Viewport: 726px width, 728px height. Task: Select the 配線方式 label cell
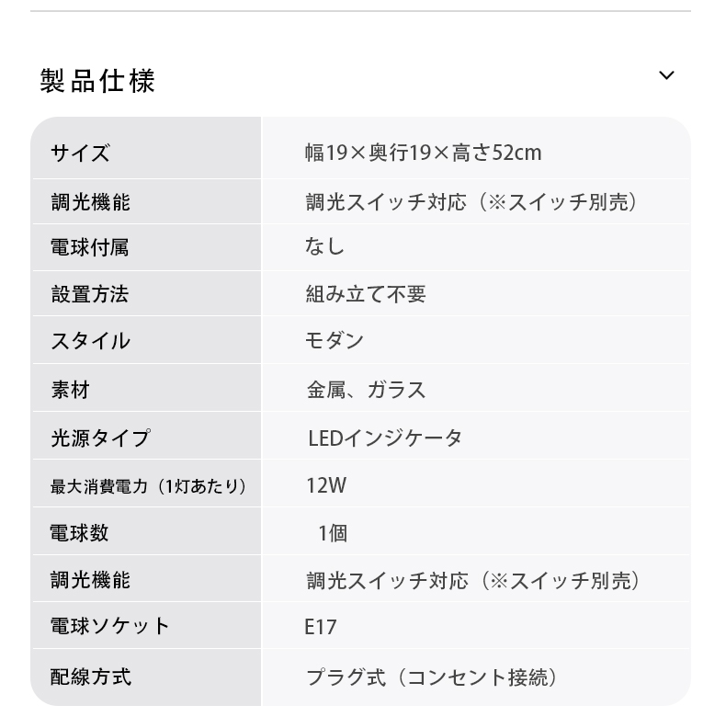click(x=90, y=677)
